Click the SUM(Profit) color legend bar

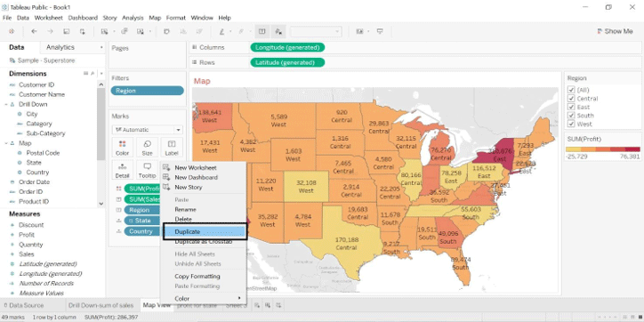[x=602, y=149]
